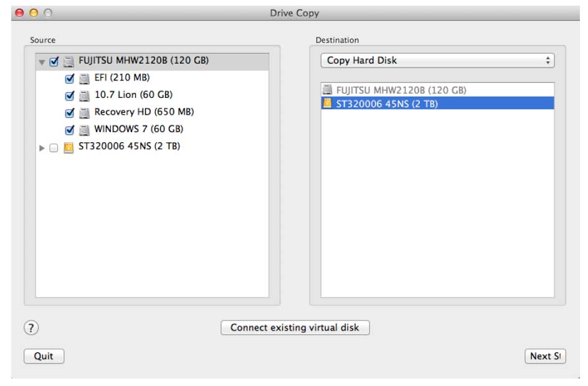Uncheck the Recovery HD (650 MB) checkbox
The height and width of the screenshot is (386, 588).
(70, 113)
